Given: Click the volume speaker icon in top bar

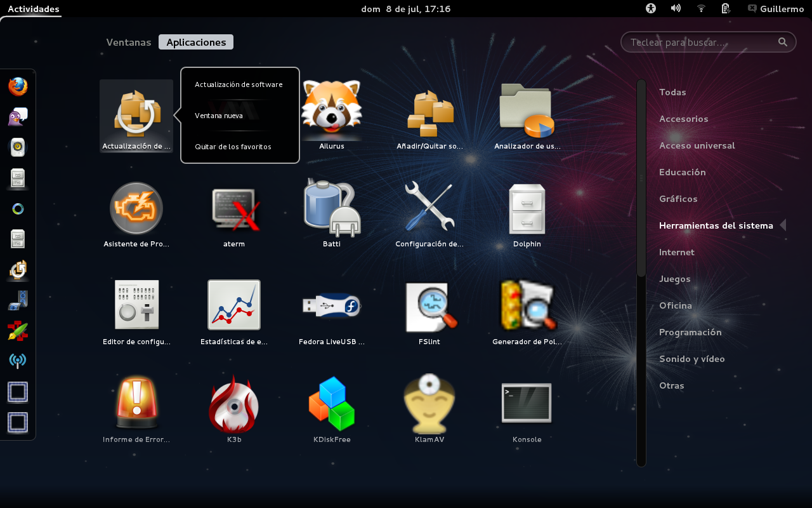Looking at the screenshot, I should click(676, 8).
